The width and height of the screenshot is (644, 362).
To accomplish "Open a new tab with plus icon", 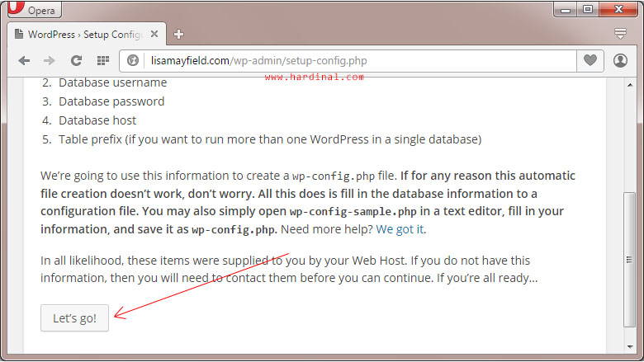I will point(178,35).
